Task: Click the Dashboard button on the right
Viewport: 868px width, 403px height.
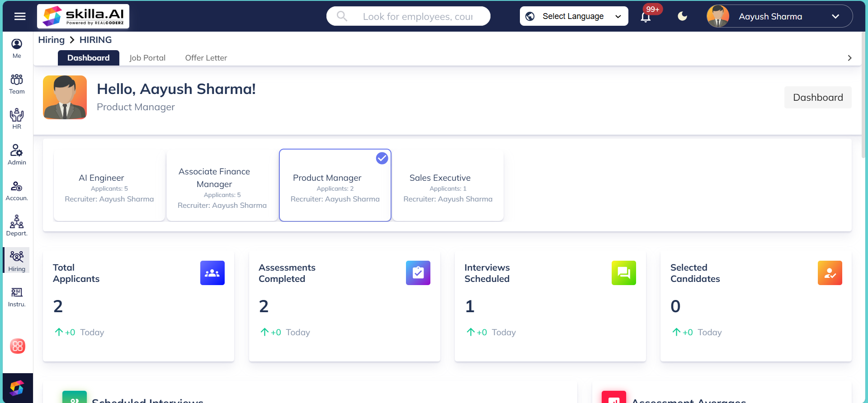Action: pyautogui.click(x=818, y=97)
